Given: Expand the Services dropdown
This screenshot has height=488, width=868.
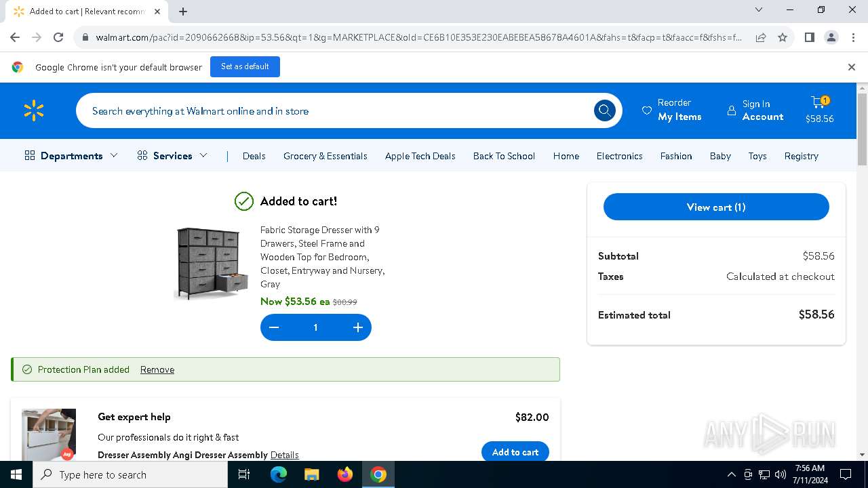Looking at the screenshot, I should coord(172,156).
